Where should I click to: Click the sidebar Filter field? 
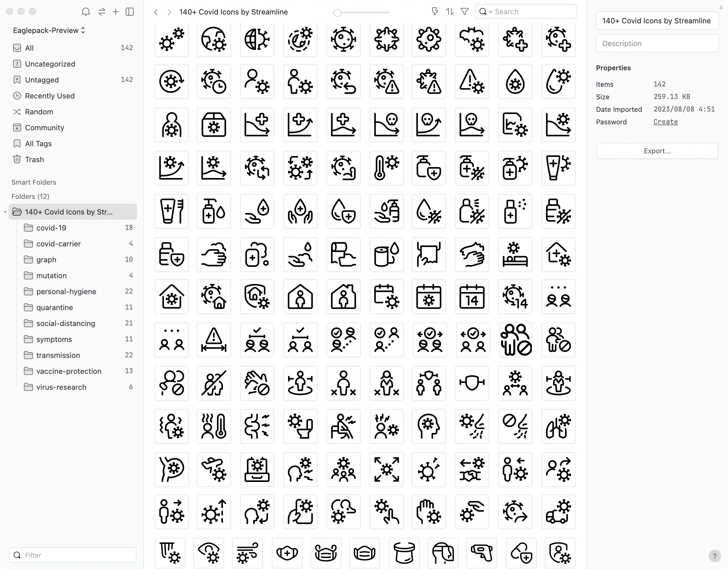(73, 555)
